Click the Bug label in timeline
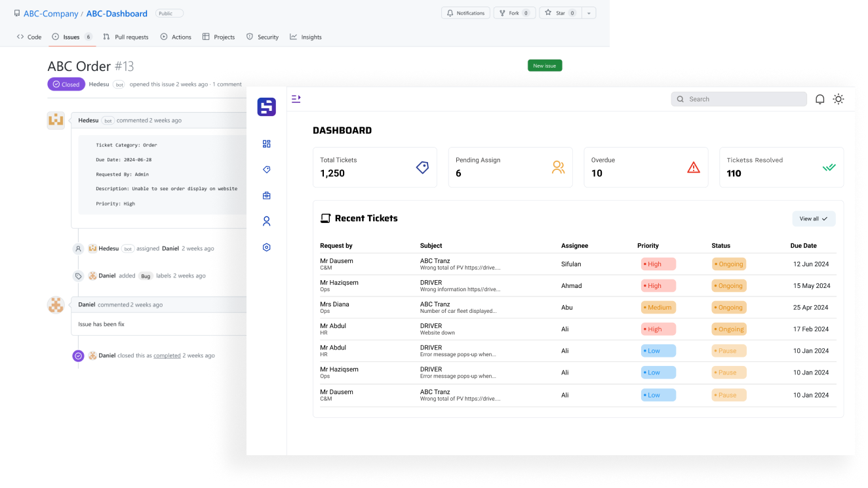This screenshot has width=868, height=488. [146, 276]
